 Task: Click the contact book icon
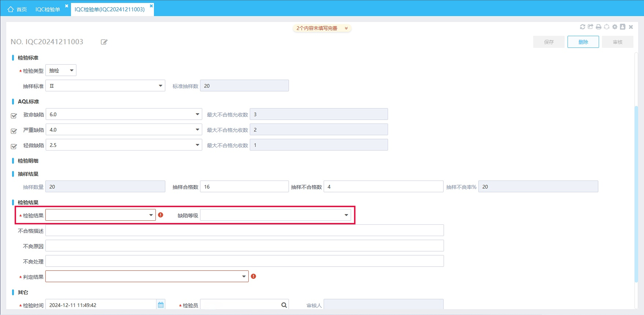click(623, 27)
